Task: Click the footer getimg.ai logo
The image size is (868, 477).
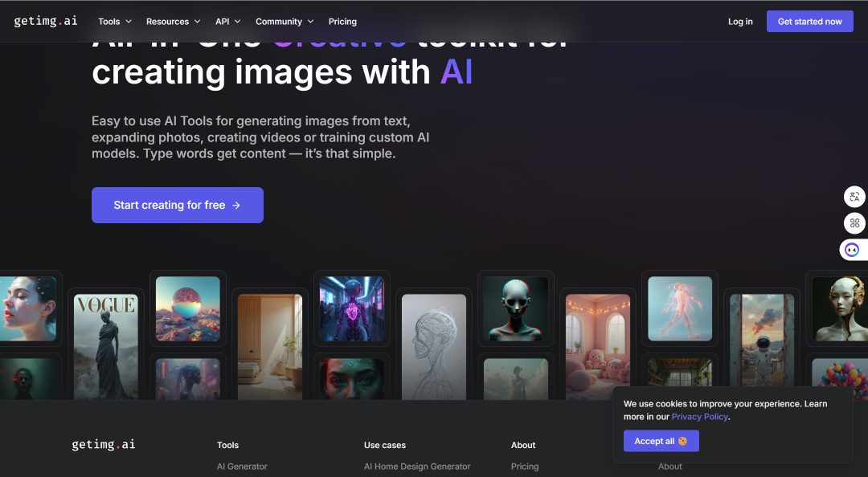Action: [104, 444]
